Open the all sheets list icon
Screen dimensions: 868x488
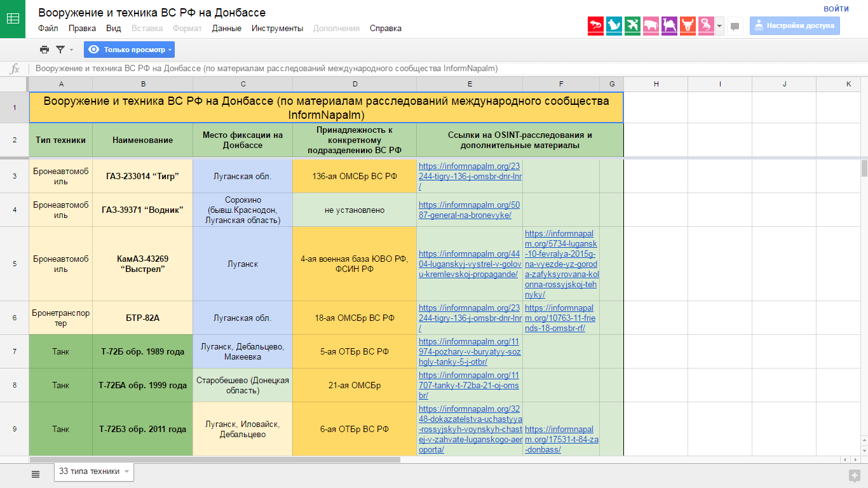(x=36, y=473)
